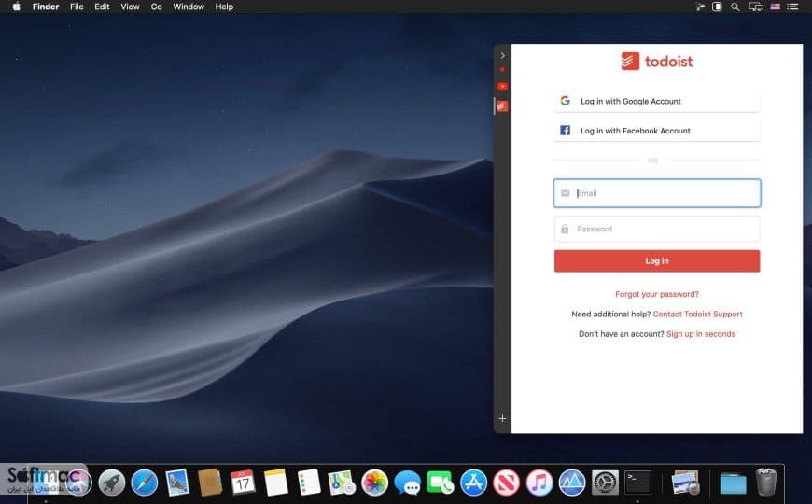
Task: Open the blue folder stack in the Dock
Action: point(734,483)
